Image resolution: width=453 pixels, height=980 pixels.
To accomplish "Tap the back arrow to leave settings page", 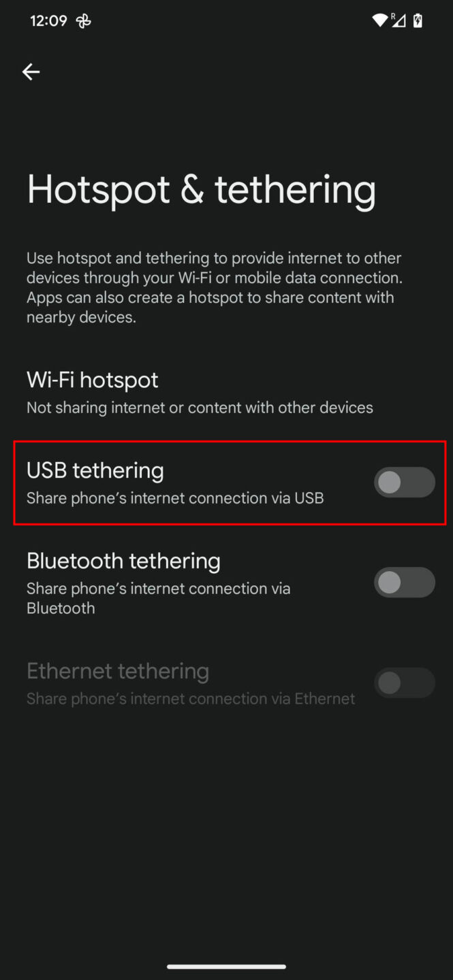I will point(31,71).
